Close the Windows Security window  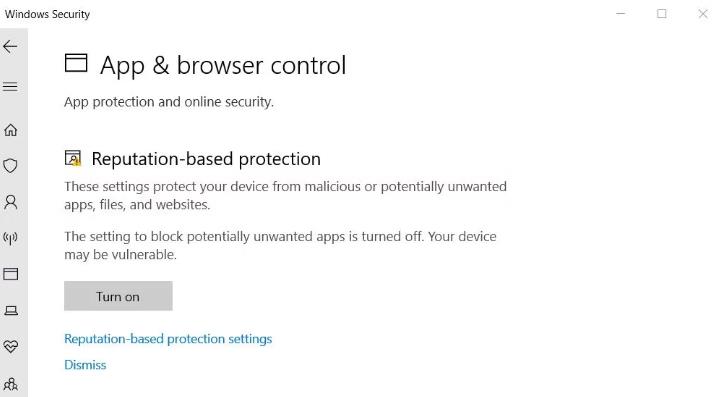point(703,14)
